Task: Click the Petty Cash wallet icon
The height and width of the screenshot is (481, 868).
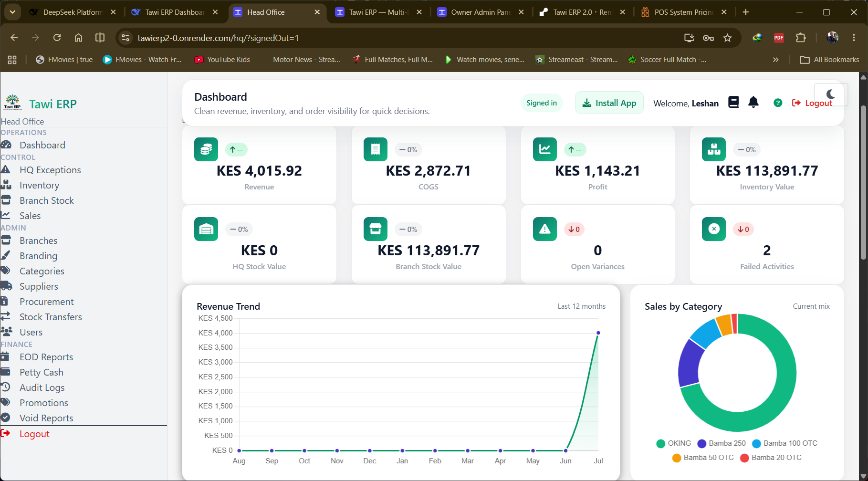Action: [x=6, y=372]
